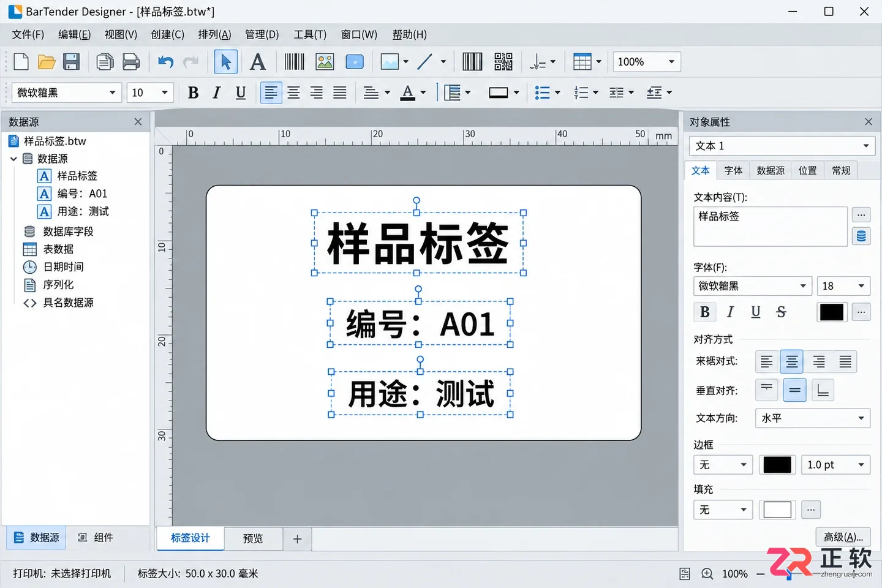Screen dimensions: 882x588
Task: Click the page view icon in the status bar
Action: 685,574
